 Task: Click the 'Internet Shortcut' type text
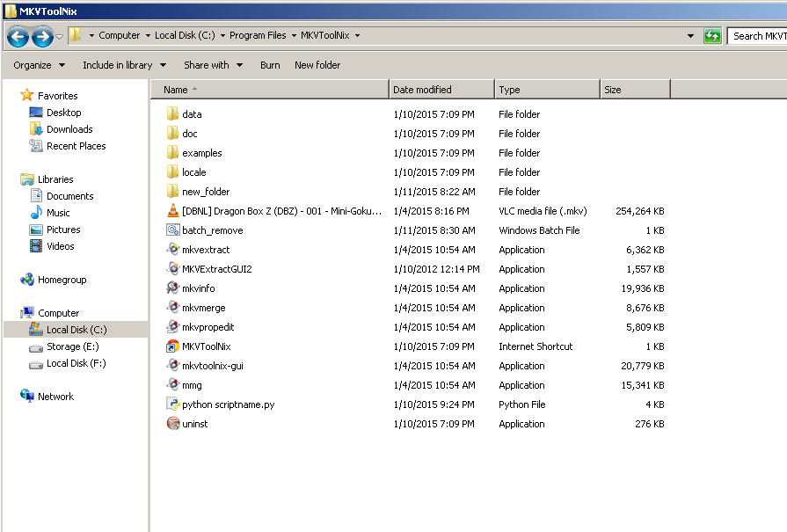coord(536,346)
